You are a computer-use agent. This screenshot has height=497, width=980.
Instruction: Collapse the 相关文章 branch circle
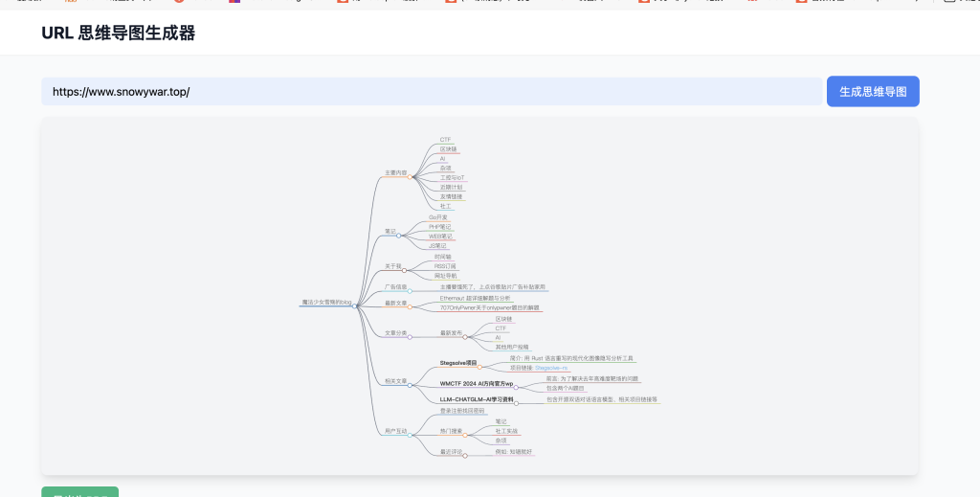[x=410, y=385]
